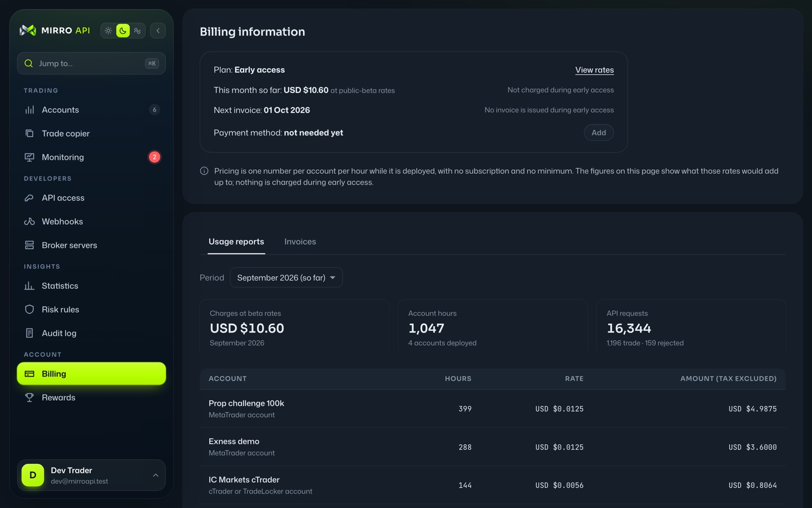
Task: Collapse the sidebar with chevron button
Action: point(158,30)
